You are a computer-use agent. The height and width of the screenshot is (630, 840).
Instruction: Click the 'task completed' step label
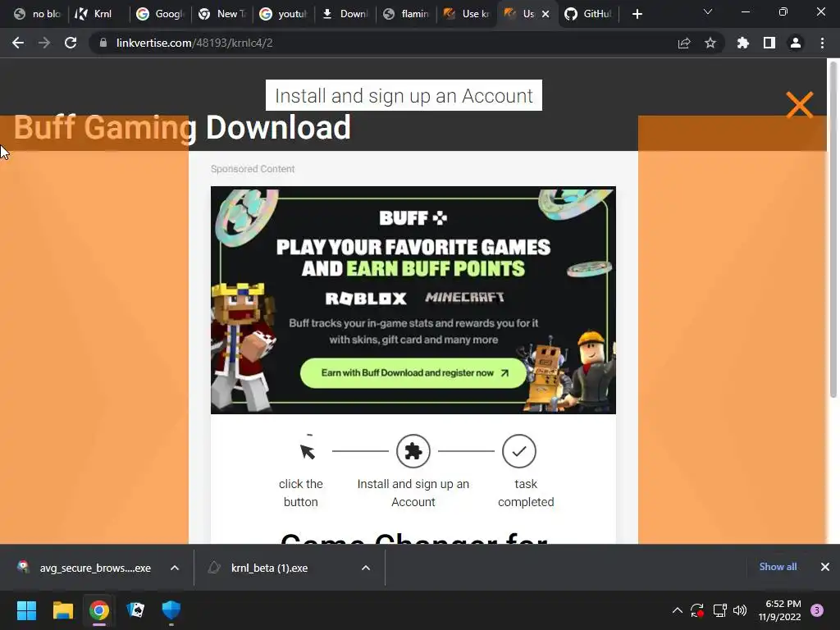tap(526, 493)
